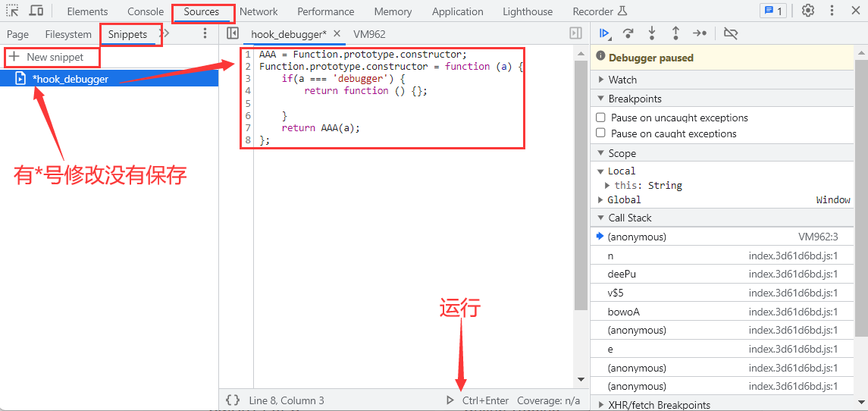
Task: Enable Pause on uncaught exceptions
Action: [x=601, y=118]
